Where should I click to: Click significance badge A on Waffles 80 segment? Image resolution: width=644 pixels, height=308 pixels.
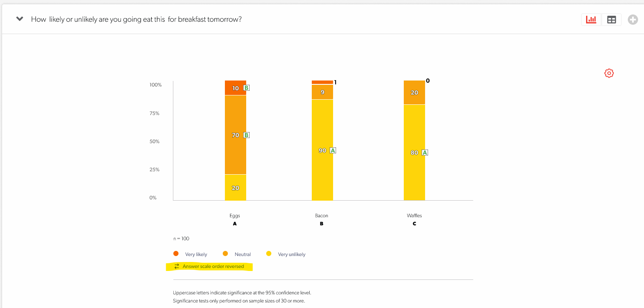425,153
